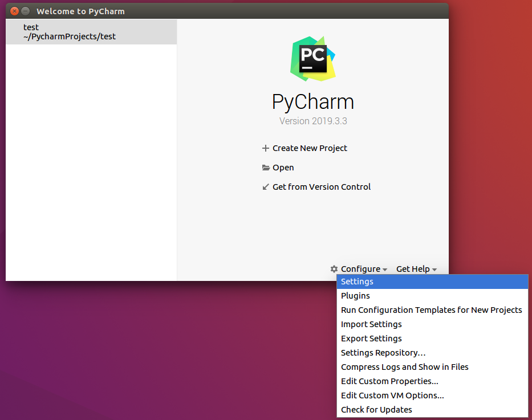Open Plugins from the Configure menu
Viewport: 532px width, 420px height.
[x=432, y=296]
